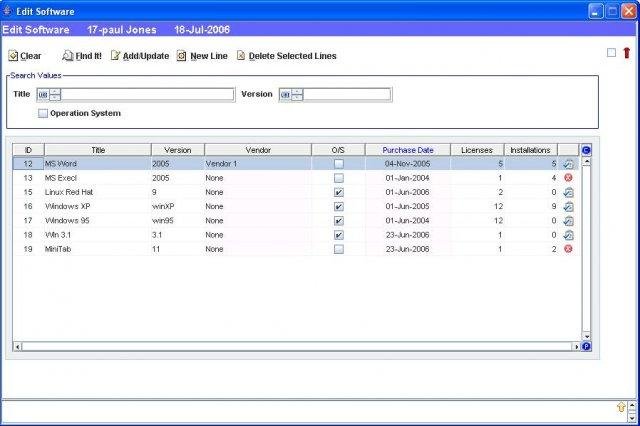Viewport: 640px width, 426px height.
Task: Sort by the Vendor column header
Action: click(x=258, y=150)
